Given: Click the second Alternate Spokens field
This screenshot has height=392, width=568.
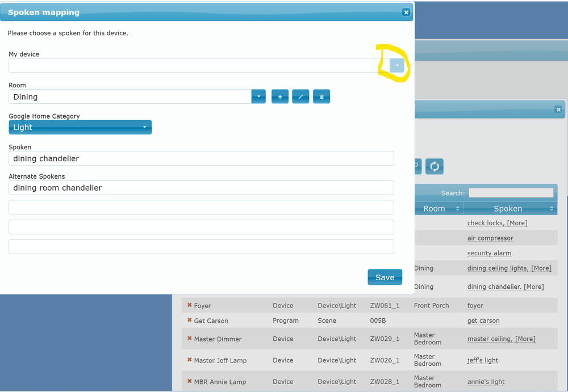Looking at the screenshot, I should [x=201, y=208].
